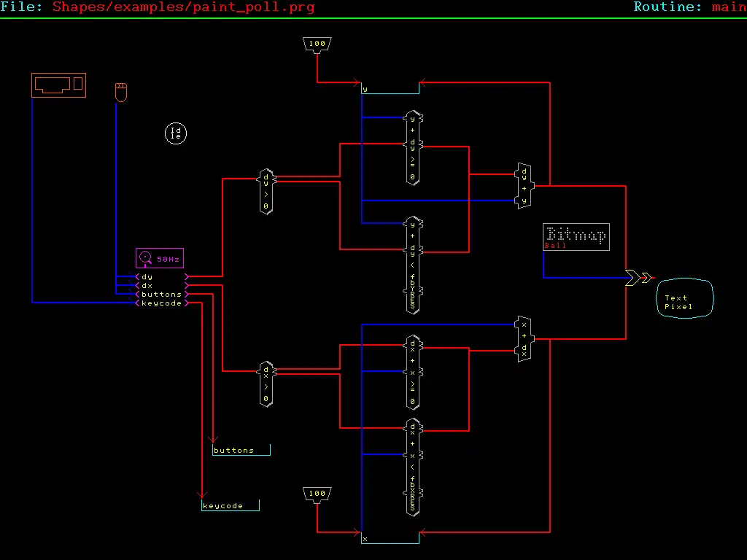Click the Routine main label
747x560 pixels.
point(690,7)
